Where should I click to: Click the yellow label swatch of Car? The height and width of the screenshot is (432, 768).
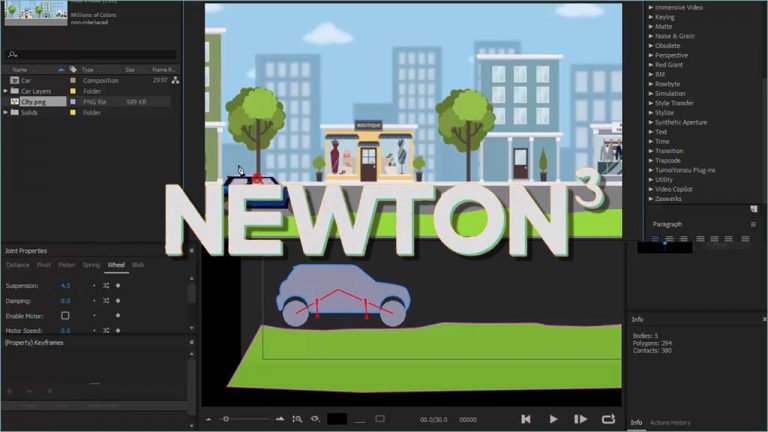[x=73, y=80]
